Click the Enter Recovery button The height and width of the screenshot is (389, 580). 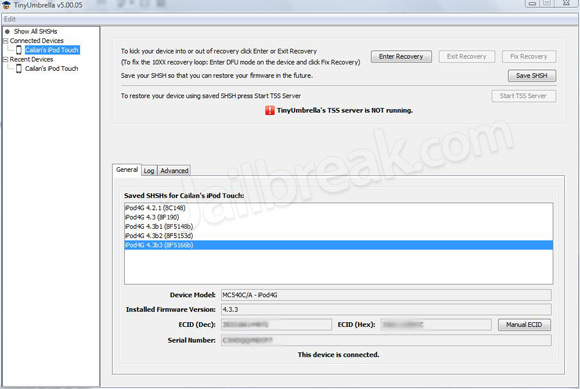pyautogui.click(x=401, y=57)
